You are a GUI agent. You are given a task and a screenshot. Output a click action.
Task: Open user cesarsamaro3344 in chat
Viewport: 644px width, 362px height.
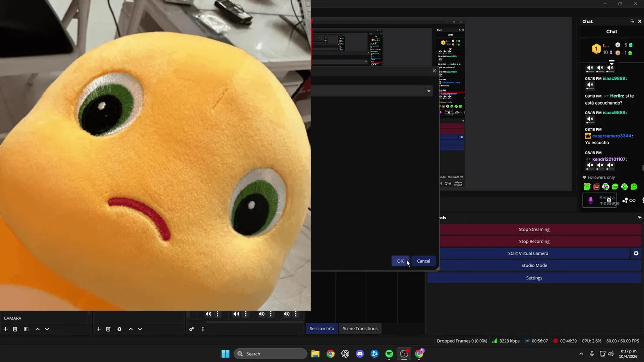tap(612, 136)
